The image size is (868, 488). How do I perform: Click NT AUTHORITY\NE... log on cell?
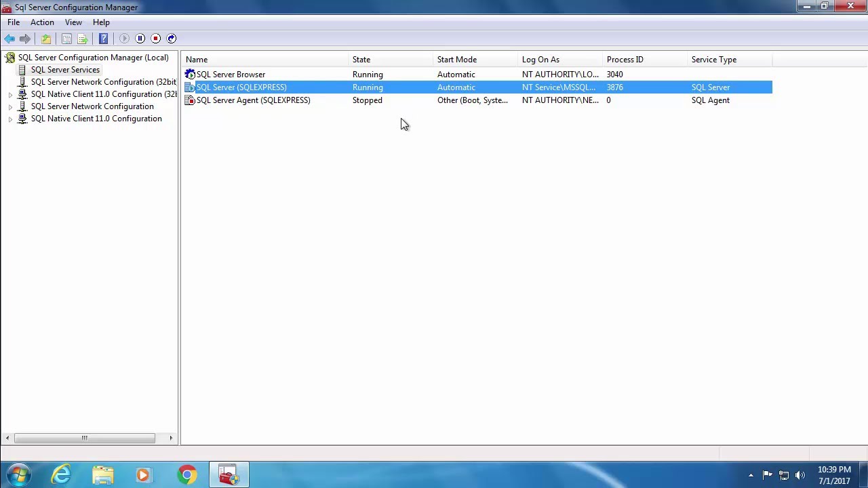pos(560,100)
